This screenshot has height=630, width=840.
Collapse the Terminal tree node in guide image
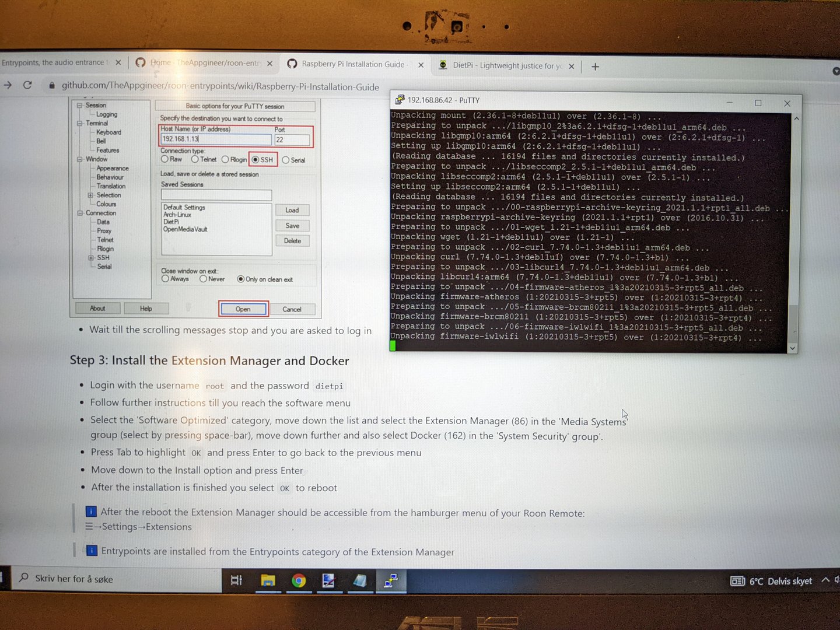[80, 123]
